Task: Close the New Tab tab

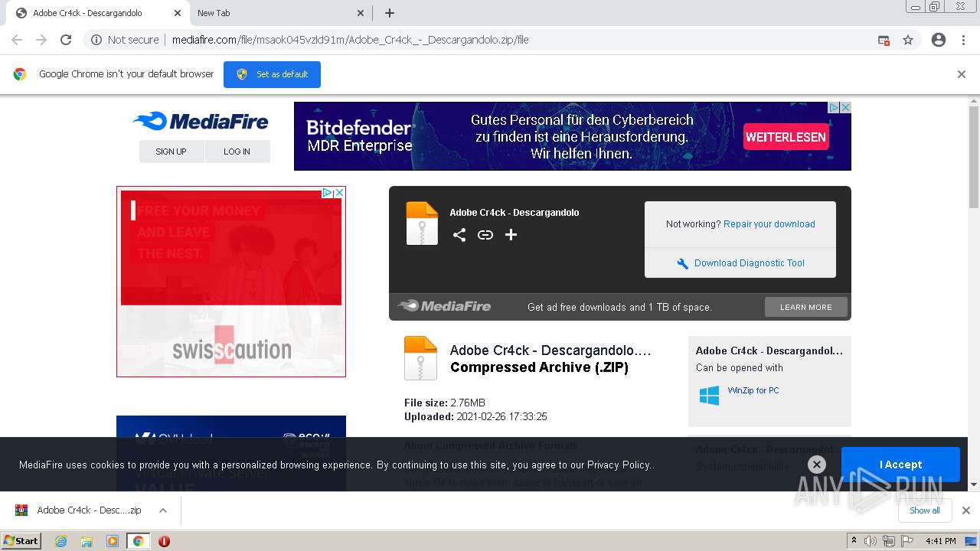Action: tap(361, 13)
